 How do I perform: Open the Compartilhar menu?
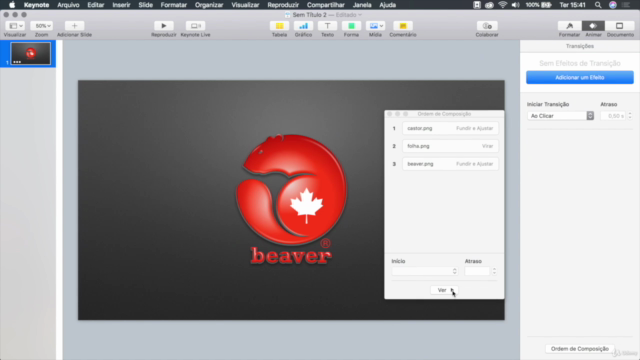[x=326, y=5]
